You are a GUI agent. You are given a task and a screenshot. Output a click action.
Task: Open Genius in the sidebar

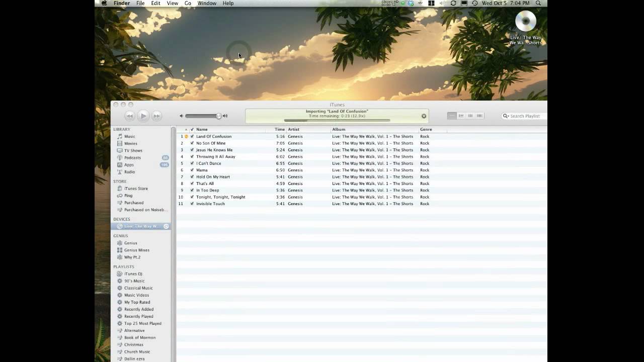130,243
